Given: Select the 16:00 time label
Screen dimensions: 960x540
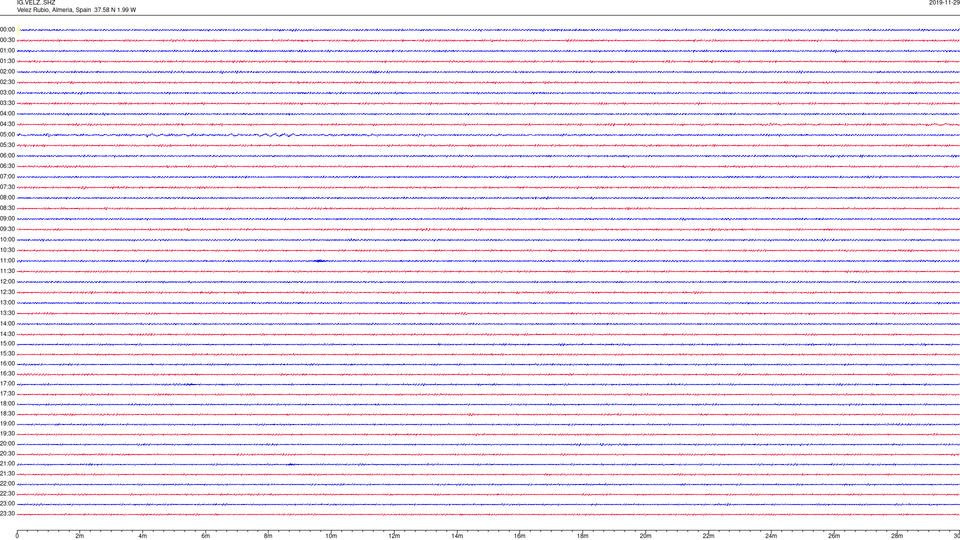Looking at the screenshot, I should coord(7,364).
